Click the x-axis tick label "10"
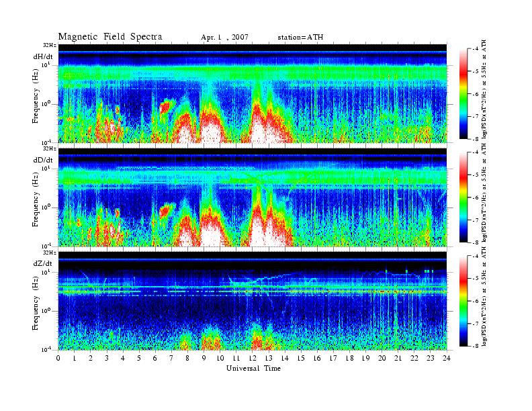The width and height of the screenshot is (532, 411). pyautogui.click(x=220, y=358)
